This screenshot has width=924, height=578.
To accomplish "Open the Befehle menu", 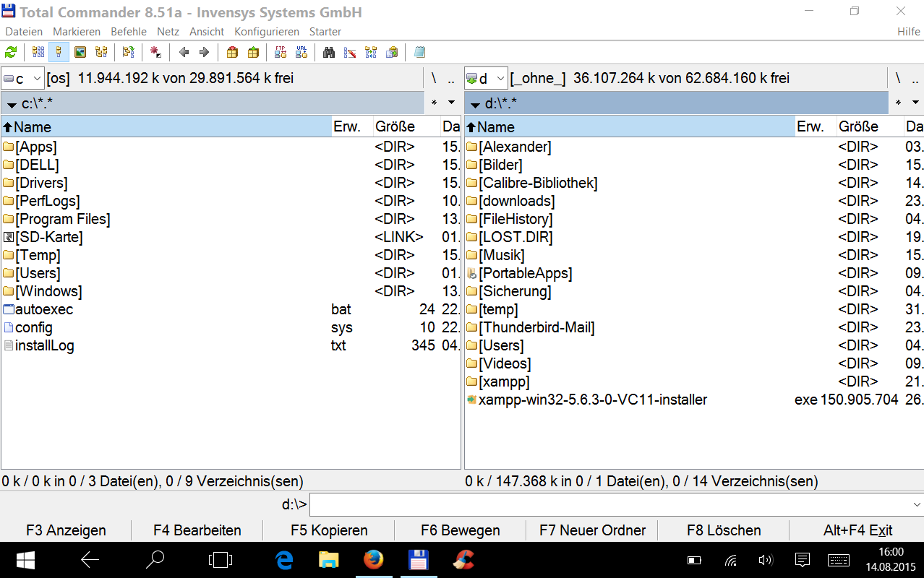I will coord(129,32).
